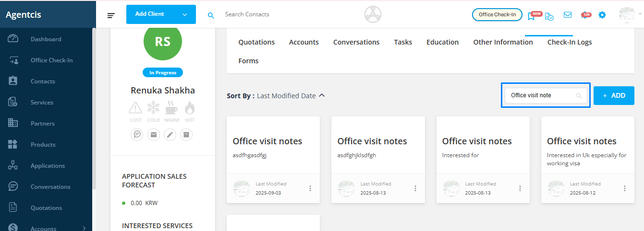This screenshot has height=231, width=644.
Task: Click the archive icon under client name
Action: tap(186, 135)
